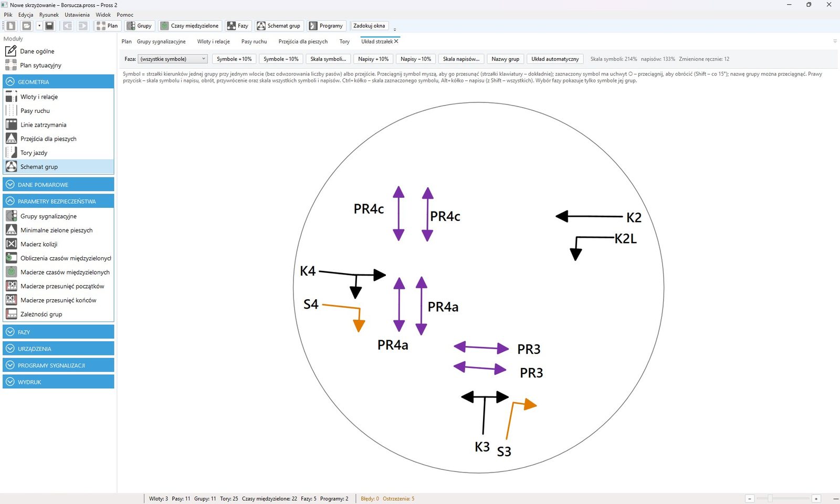
Task: Click the new file toolbar icon
Action: click(x=11, y=26)
